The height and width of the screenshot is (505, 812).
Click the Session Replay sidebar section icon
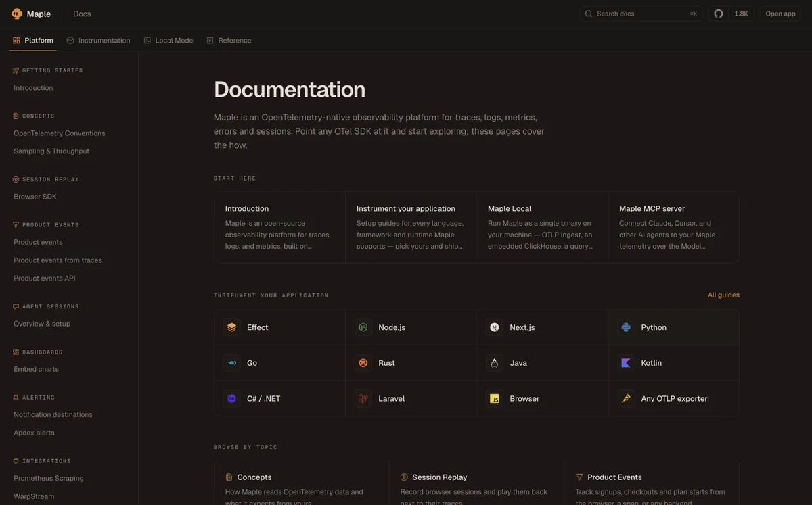16,179
